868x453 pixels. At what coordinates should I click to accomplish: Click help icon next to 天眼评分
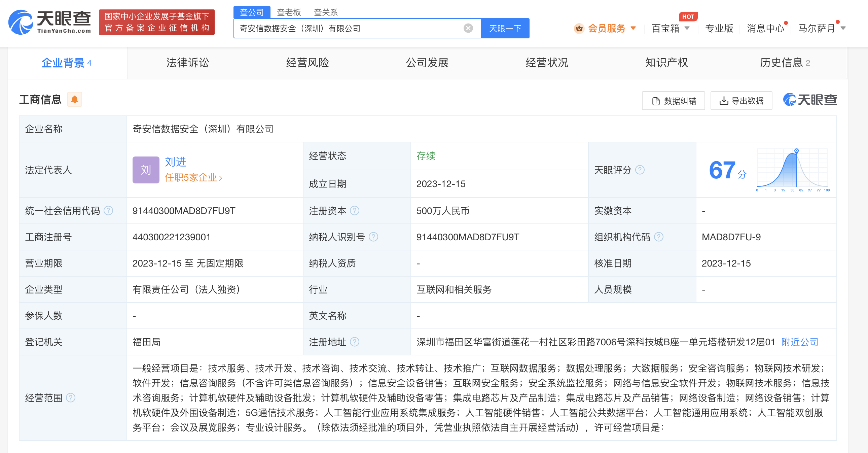coord(640,170)
